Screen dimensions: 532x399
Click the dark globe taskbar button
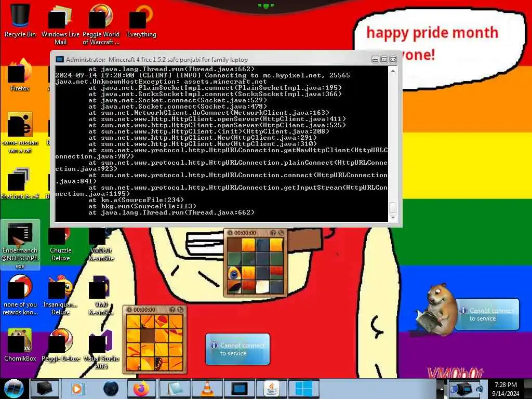111,389
